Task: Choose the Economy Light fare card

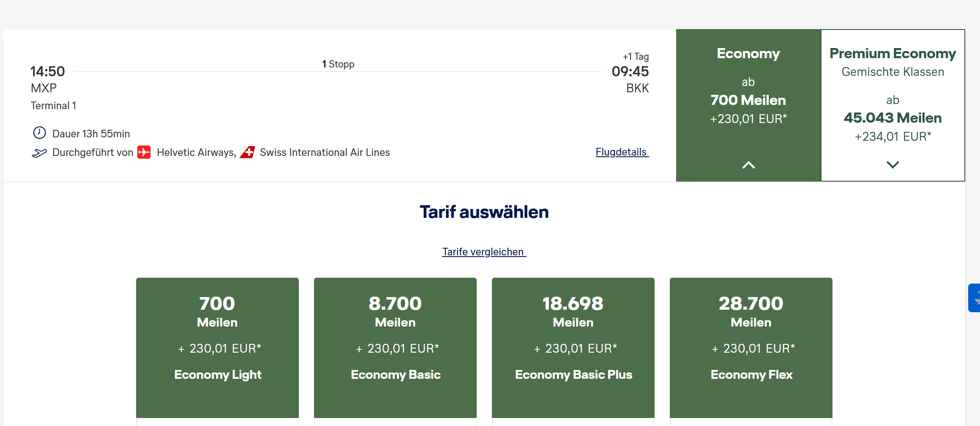Action: [217, 348]
